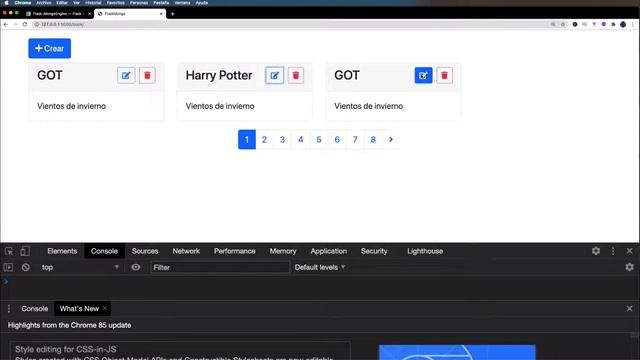The image size is (640, 360).
Task: Bookmark this page with star icon
Action: click(563, 24)
